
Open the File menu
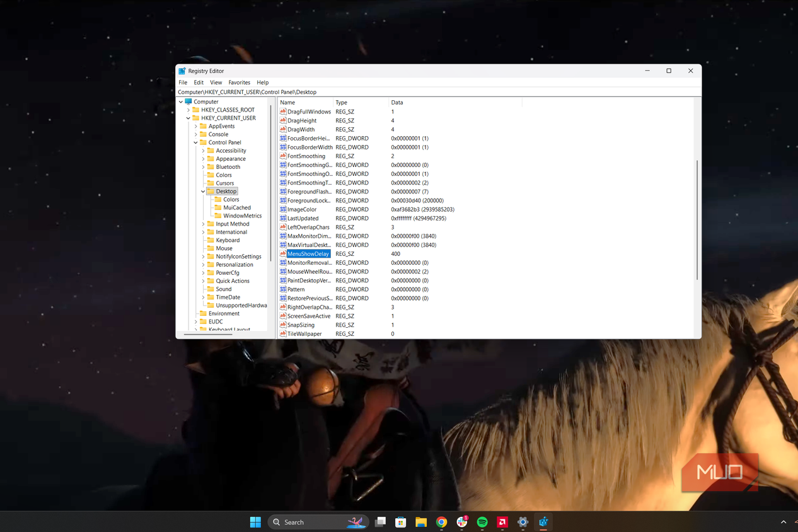click(183, 83)
